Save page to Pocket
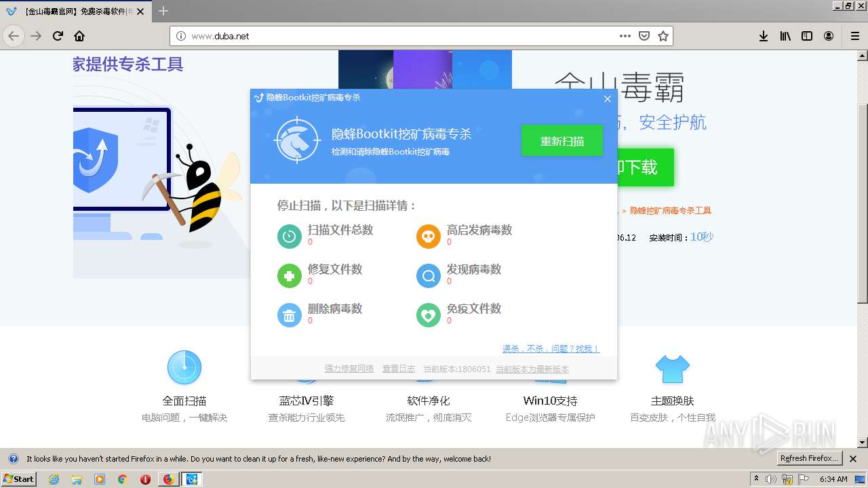The image size is (868, 488). pos(644,36)
